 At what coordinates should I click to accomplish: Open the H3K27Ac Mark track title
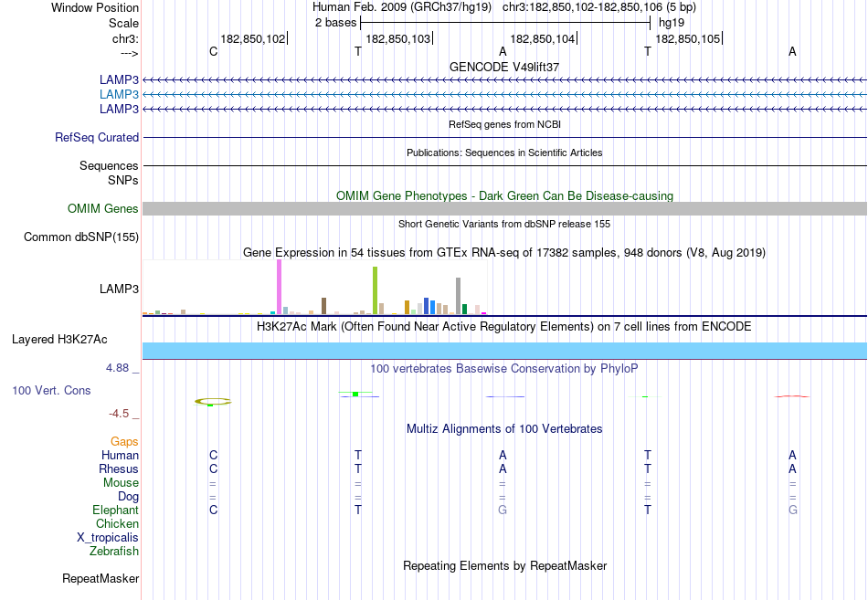pyautogui.click(x=504, y=327)
